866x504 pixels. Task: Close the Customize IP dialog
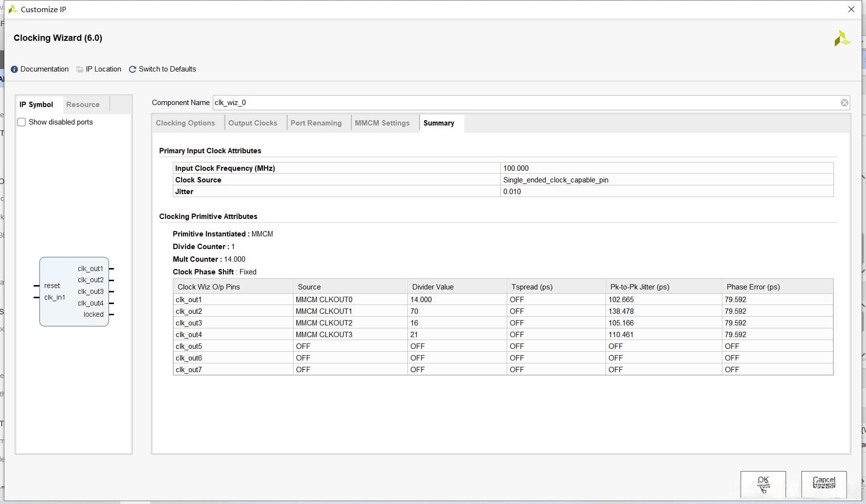click(x=851, y=9)
